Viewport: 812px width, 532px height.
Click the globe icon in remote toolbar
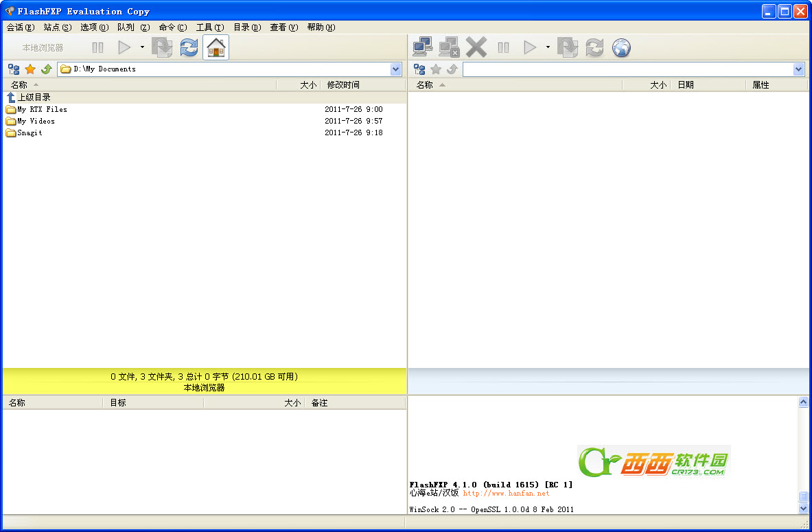point(621,47)
